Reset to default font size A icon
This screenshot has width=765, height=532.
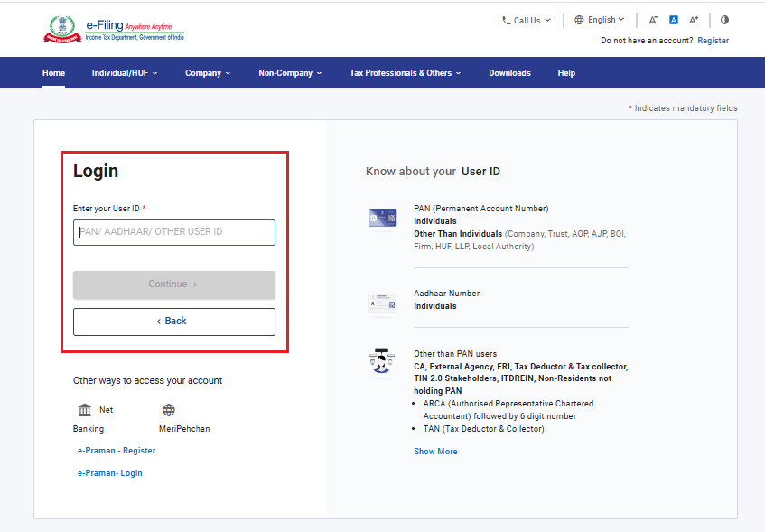coord(674,20)
